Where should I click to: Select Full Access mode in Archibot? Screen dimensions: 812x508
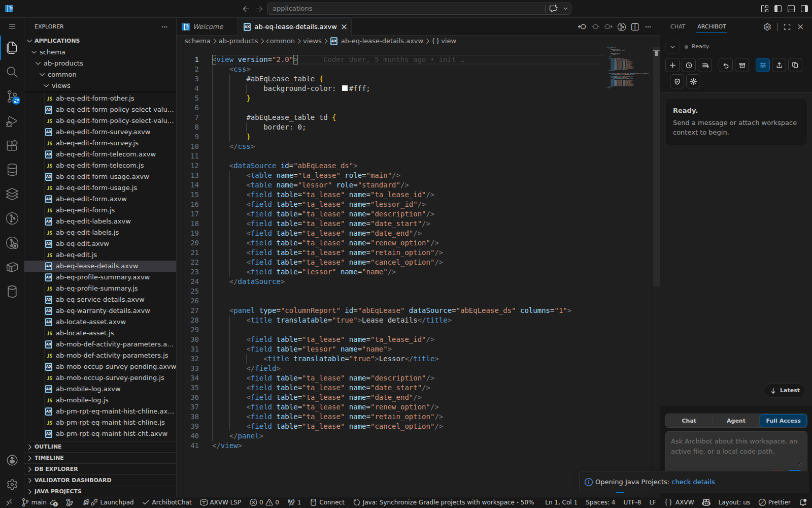click(x=783, y=421)
